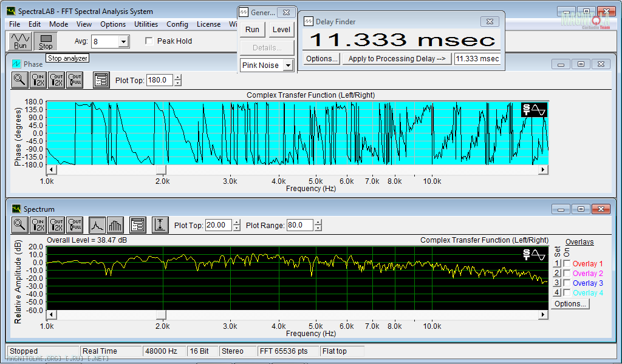
Task: Click the Spectrum scrollbar left arrow
Action: tap(52, 314)
